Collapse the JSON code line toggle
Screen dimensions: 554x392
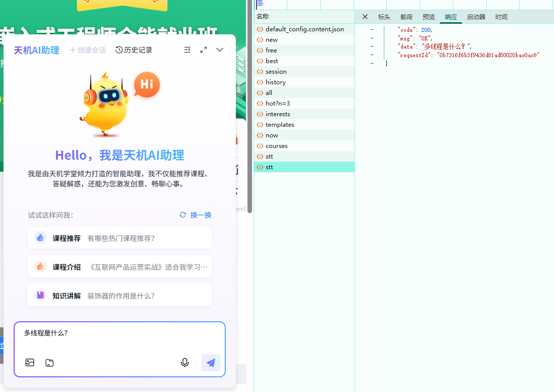372,30
